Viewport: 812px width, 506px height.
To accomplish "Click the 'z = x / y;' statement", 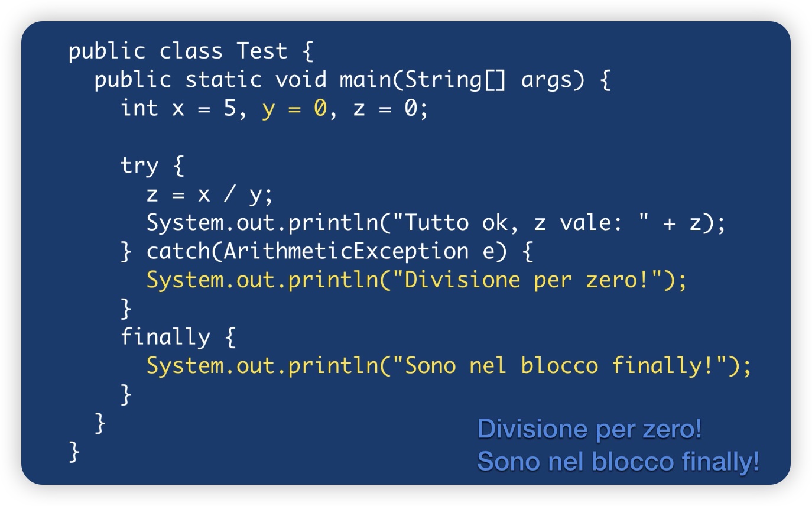I will point(210,194).
